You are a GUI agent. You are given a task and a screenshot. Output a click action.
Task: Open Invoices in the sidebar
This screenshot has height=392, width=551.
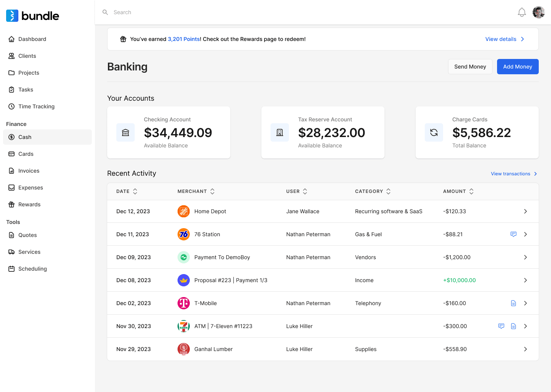[x=29, y=171]
